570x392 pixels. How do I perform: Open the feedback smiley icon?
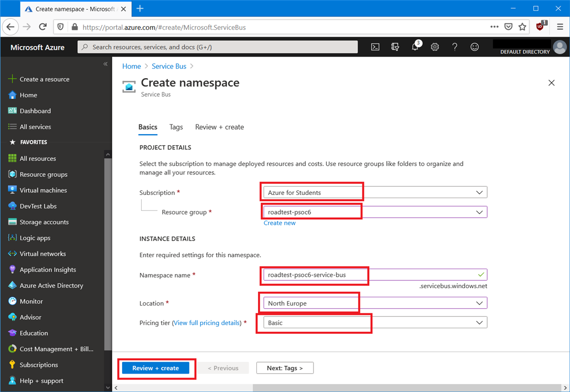click(474, 47)
